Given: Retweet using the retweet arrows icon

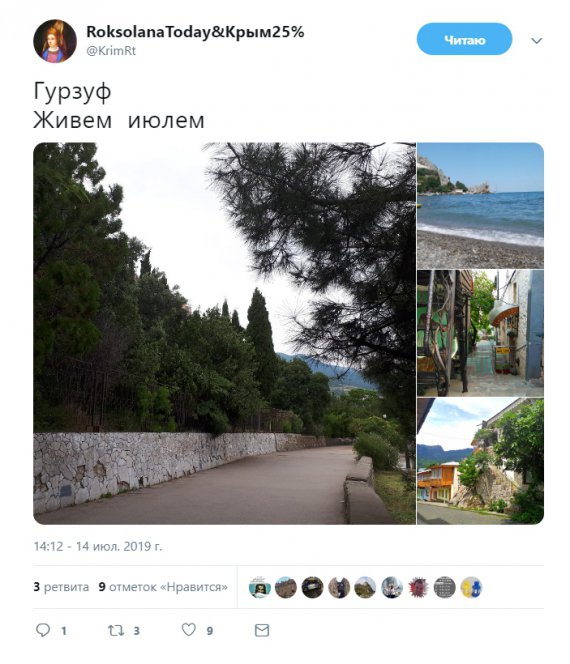Looking at the screenshot, I should pyautogui.click(x=116, y=630).
